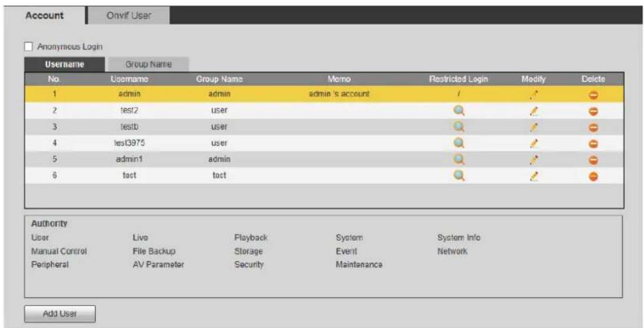
Task: Modify the test2 user
Action: [x=533, y=111]
